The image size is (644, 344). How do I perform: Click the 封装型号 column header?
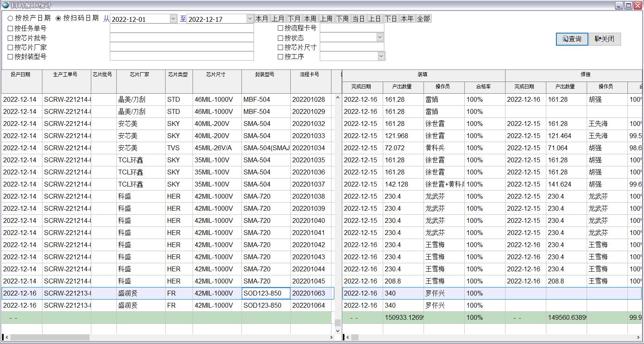click(265, 75)
